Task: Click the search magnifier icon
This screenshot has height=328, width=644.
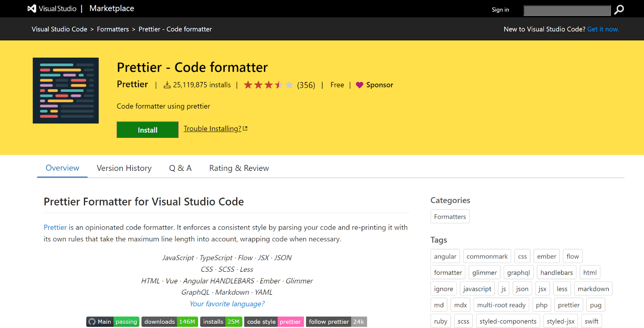Action: tap(619, 10)
